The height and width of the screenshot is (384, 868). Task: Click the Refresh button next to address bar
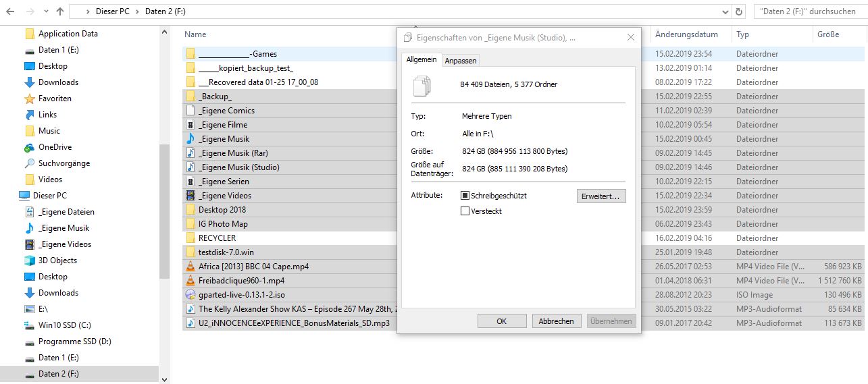pyautogui.click(x=740, y=11)
